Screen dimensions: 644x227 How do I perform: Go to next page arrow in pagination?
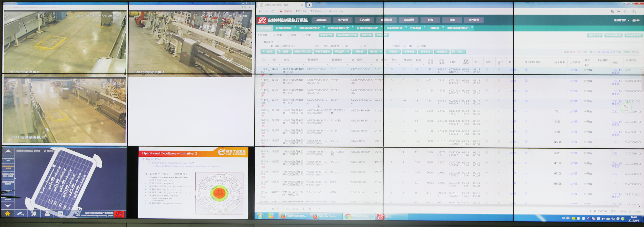[x=303, y=209]
